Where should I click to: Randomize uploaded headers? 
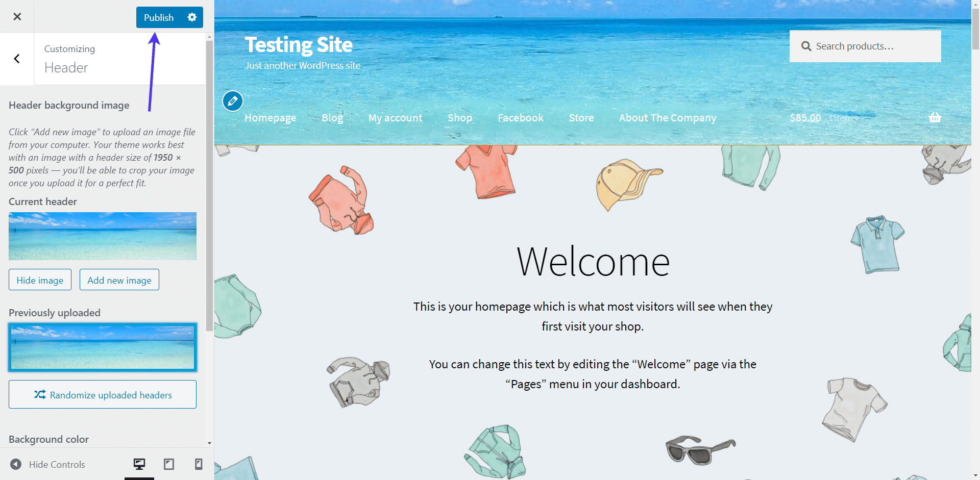(103, 394)
